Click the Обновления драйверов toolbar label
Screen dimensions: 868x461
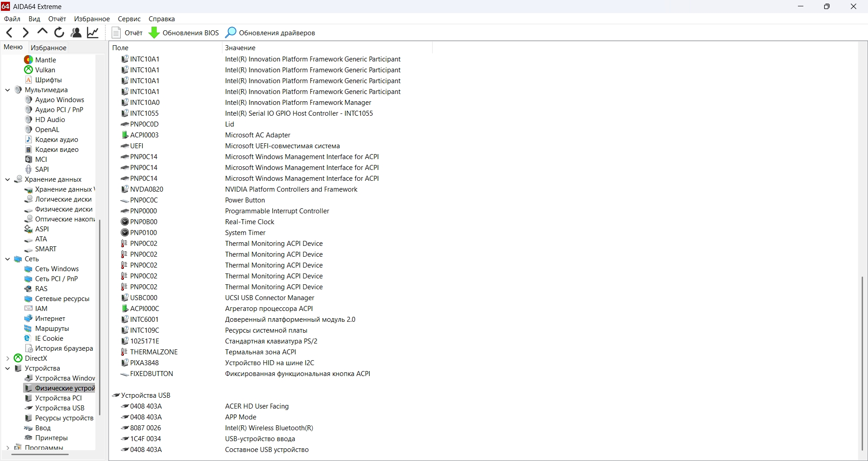click(x=277, y=33)
